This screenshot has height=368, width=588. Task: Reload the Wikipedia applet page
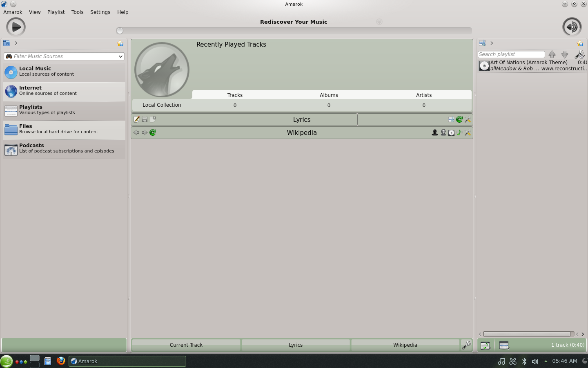[153, 132]
